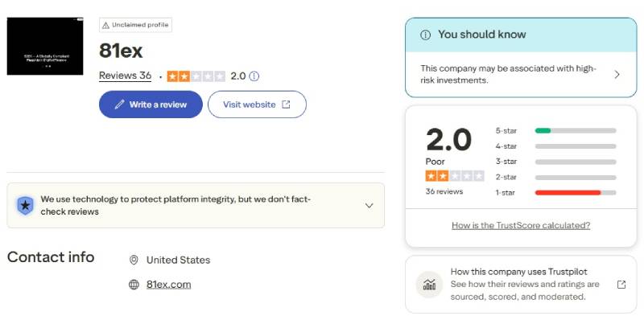
Task: Click the Write a review button
Action: point(151,105)
